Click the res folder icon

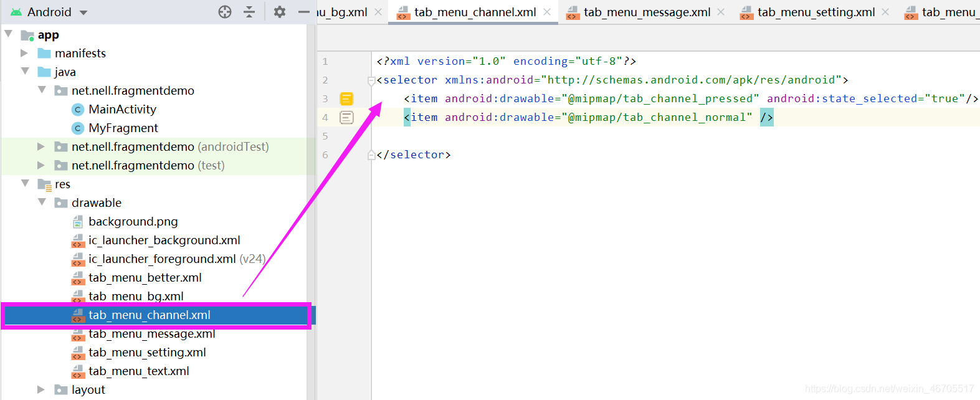point(44,184)
